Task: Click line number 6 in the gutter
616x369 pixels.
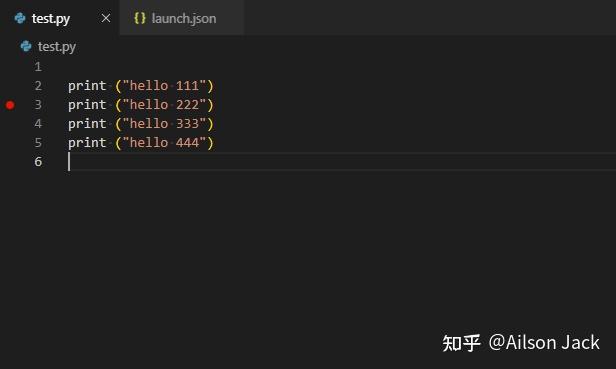Action: [38, 162]
